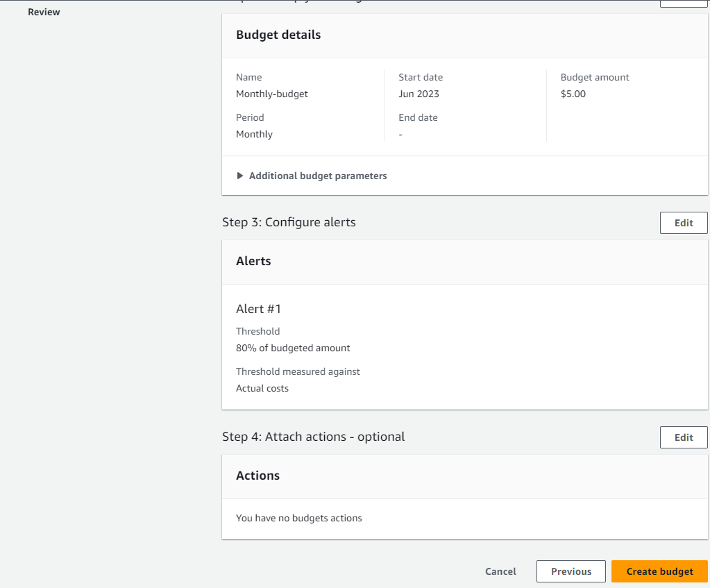The image size is (710, 588).
Task: Expand the Additional budget parameters section
Action: 312,176
